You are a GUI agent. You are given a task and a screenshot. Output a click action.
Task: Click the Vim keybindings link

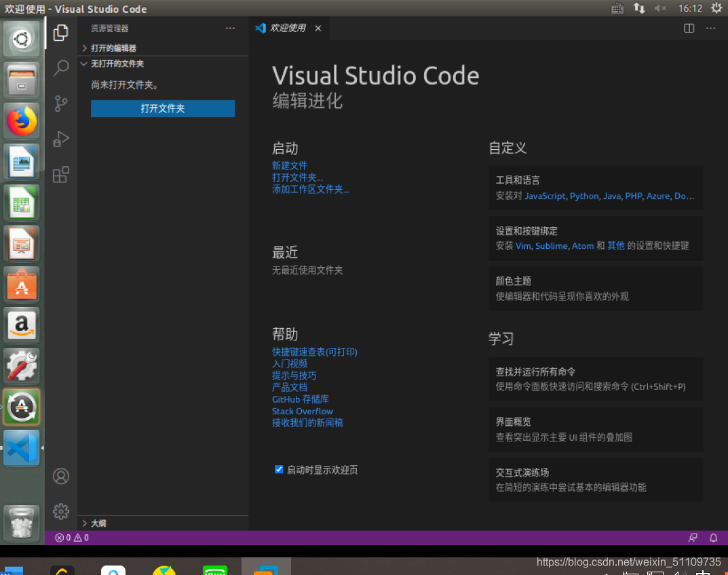(523, 246)
